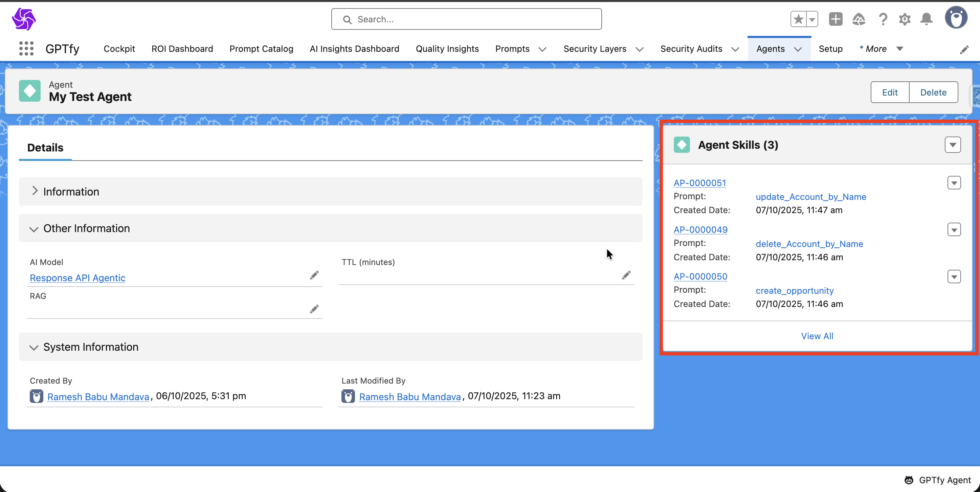Open the App Launcher grid icon
The height and width of the screenshot is (492, 980).
point(26,49)
